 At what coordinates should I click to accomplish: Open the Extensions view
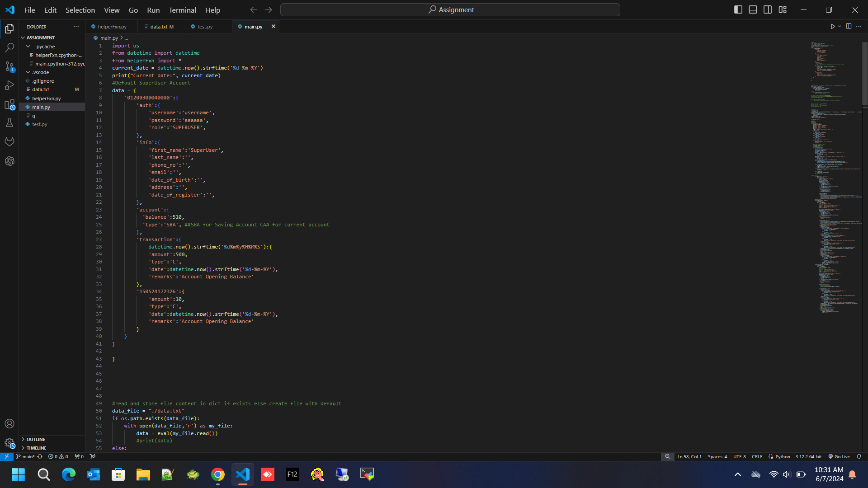[x=9, y=104]
